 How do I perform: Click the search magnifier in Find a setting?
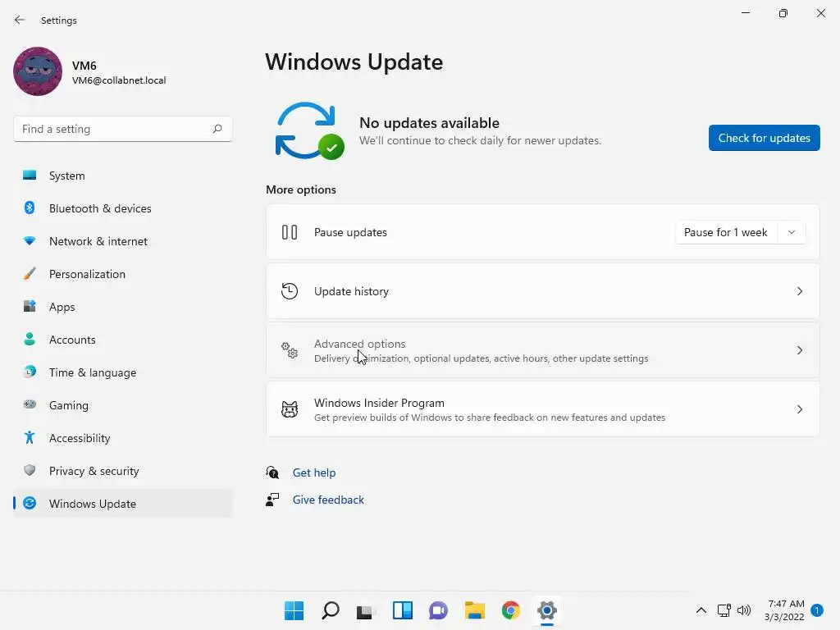click(217, 129)
